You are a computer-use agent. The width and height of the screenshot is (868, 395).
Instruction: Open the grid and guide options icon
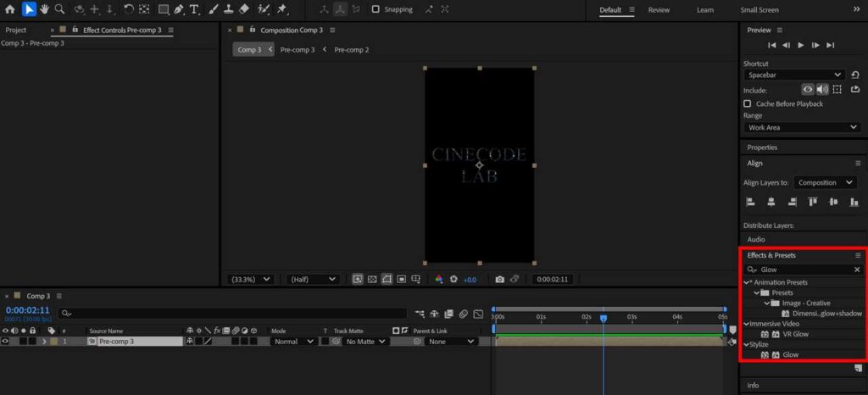tap(415, 280)
